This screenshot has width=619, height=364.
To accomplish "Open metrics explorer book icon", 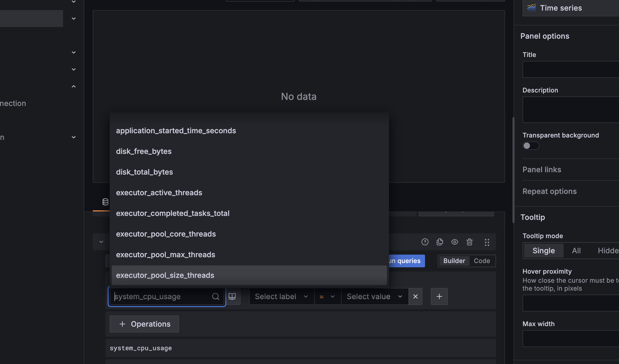I will (232, 296).
